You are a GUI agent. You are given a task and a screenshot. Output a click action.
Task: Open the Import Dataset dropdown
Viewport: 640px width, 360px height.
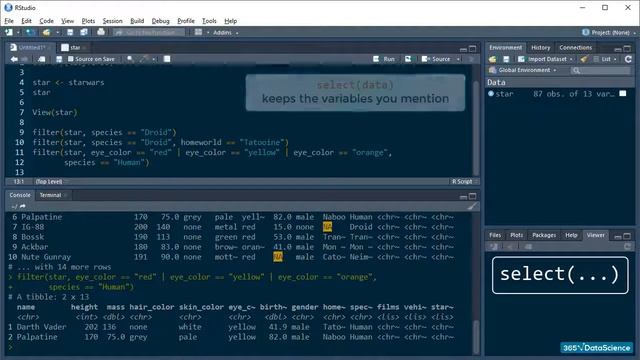point(545,59)
